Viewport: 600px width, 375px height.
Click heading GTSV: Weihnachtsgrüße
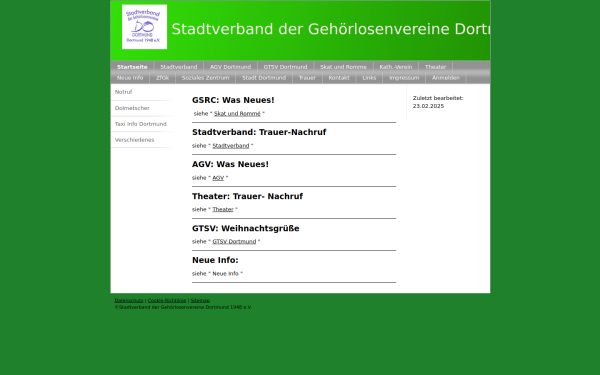[246, 228]
